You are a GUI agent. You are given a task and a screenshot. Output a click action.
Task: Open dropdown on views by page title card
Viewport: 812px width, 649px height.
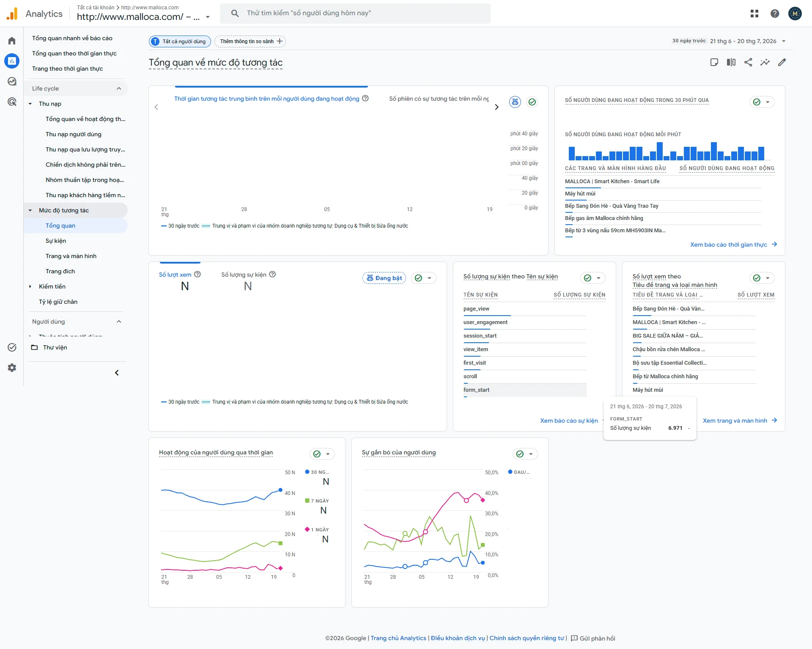point(768,278)
